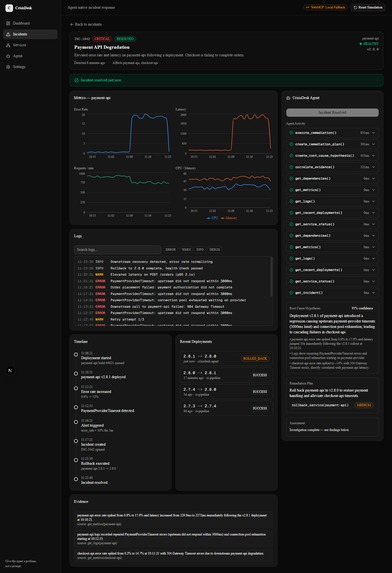This screenshot has width=392, height=573.
Task: Click the CRITICAL severity badge
Action: click(102, 39)
